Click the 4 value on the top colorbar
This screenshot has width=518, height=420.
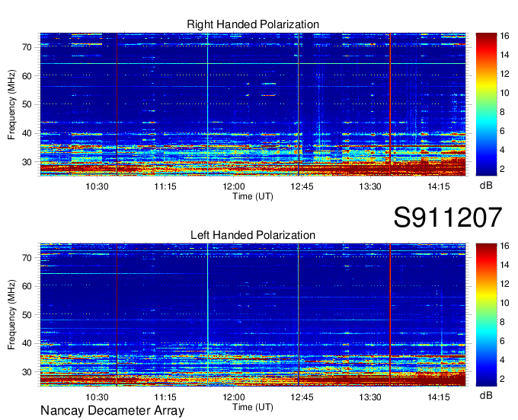pos(502,150)
